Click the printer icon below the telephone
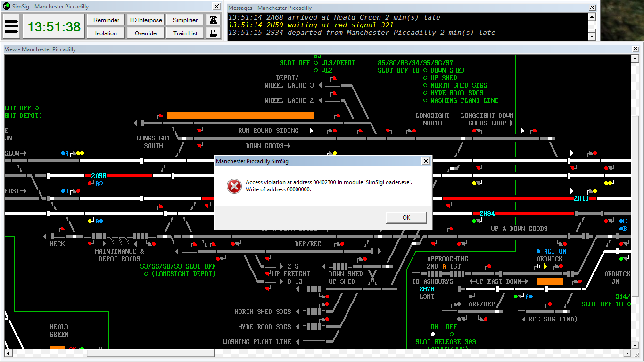 [214, 33]
